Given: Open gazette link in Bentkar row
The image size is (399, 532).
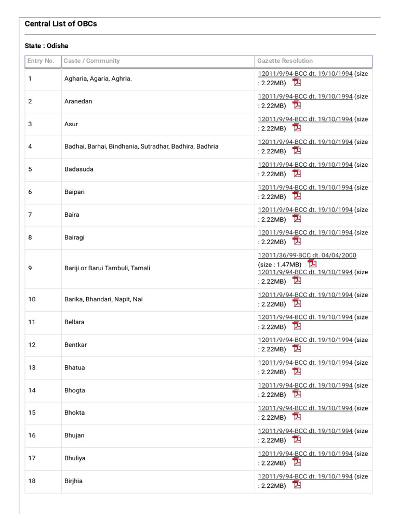Looking at the screenshot, I should [305, 340].
